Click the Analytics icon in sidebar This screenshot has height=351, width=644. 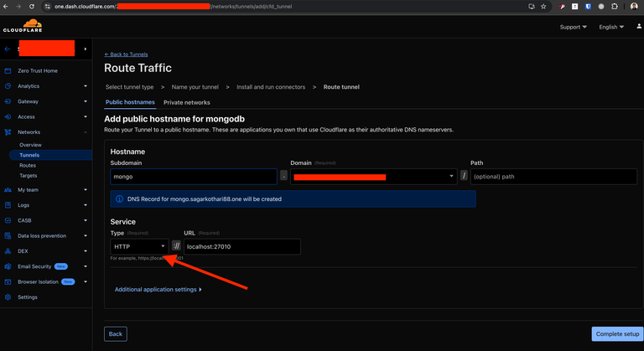click(8, 86)
